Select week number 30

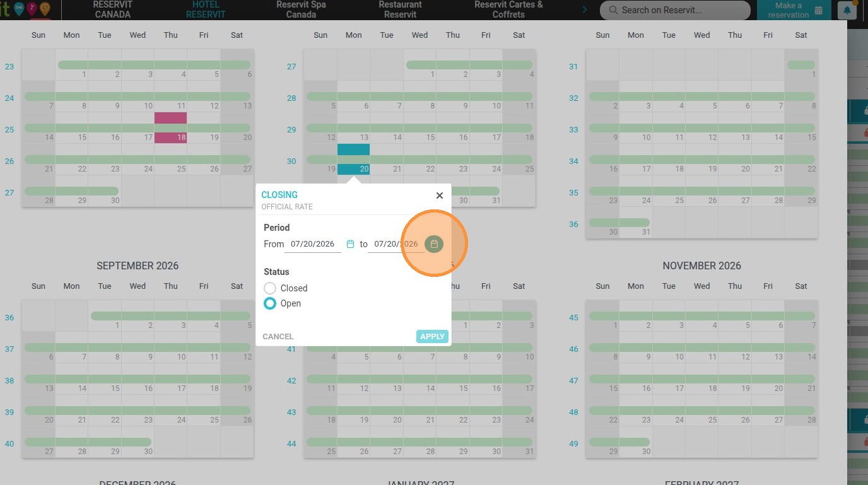click(x=291, y=161)
